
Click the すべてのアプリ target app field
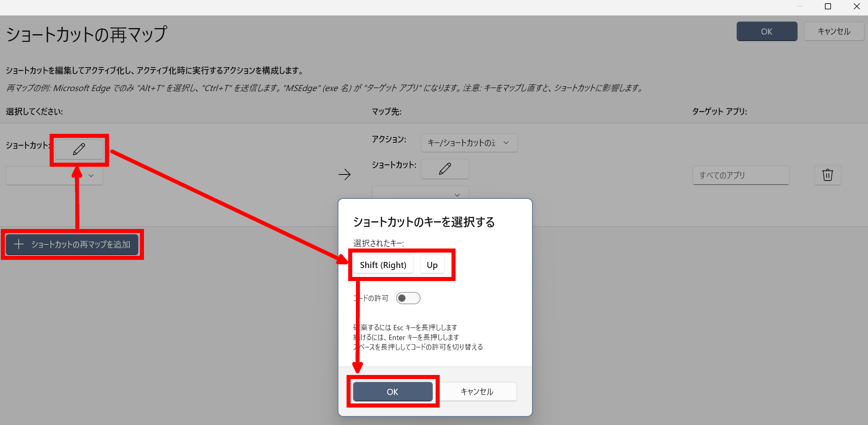(x=740, y=175)
